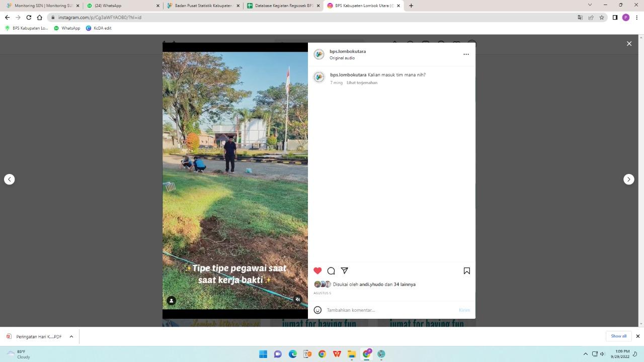This screenshot has height=362, width=644.
Task: Open WPS Office from the taskbar
Action: tap(337, 354)
